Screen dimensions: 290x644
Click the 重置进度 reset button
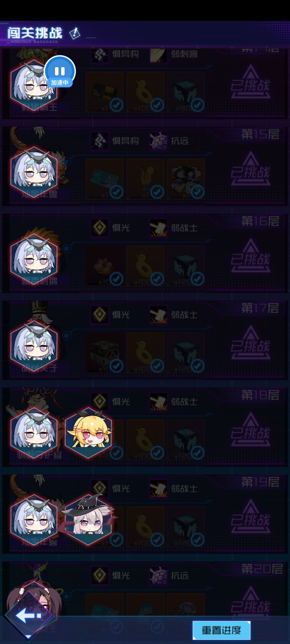point(222,630)
